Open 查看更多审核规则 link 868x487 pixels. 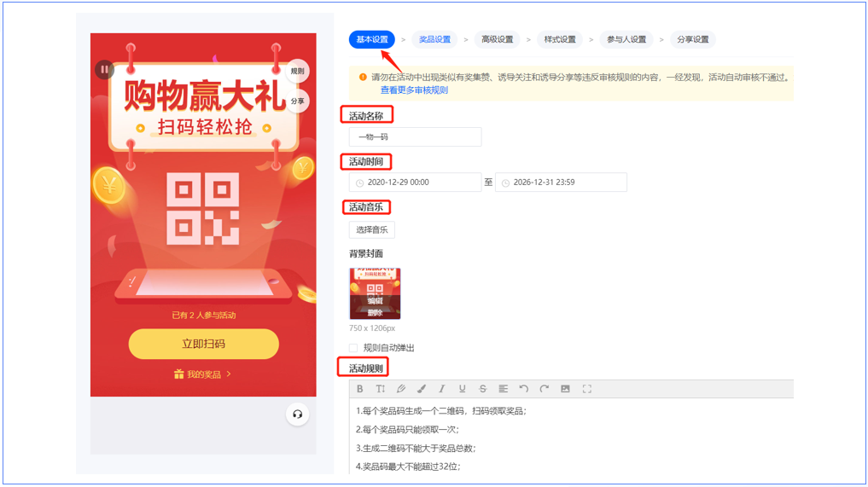[414, 90]
